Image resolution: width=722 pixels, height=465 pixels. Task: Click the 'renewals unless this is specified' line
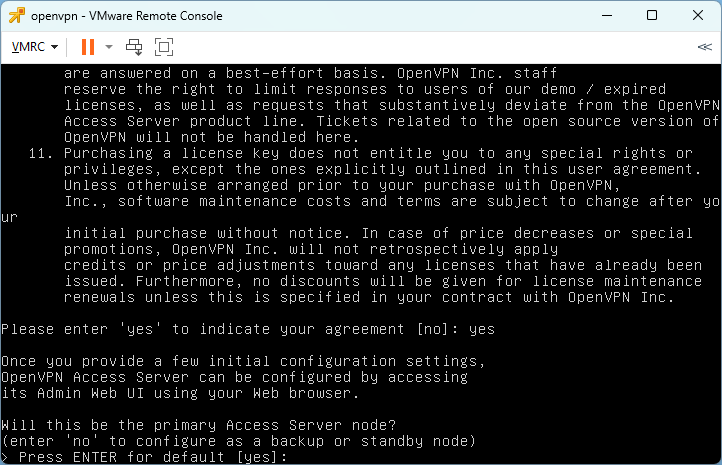(369, 297)
